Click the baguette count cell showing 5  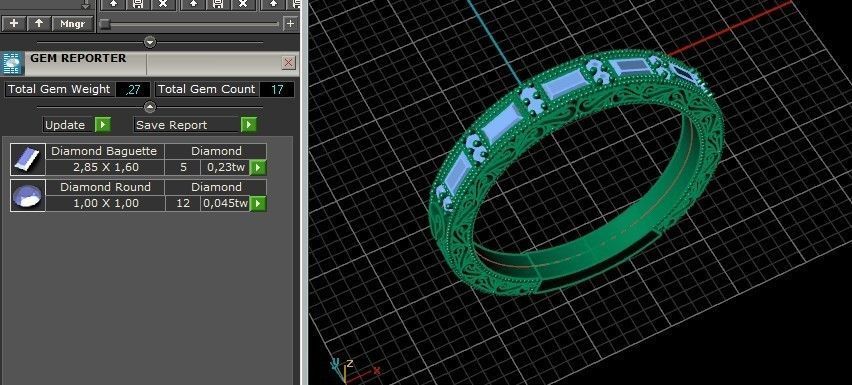[183, 167]
